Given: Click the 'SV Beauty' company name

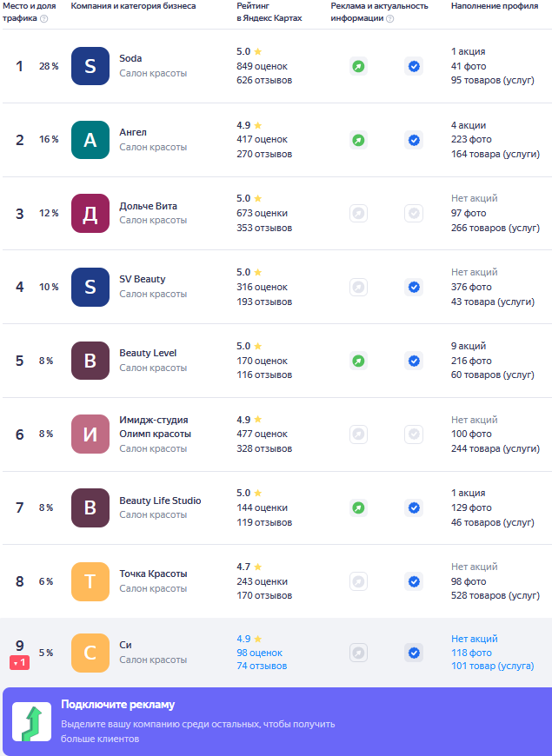Looking at the screenshot, I should 143,279.
